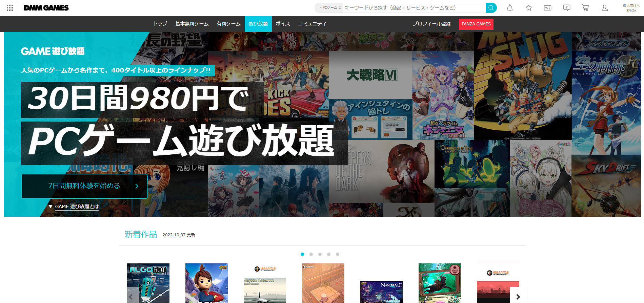The width and height of the screenshot is (644, 303).
Task: Click the search magnifier button
Action: [x=491, y=8]
